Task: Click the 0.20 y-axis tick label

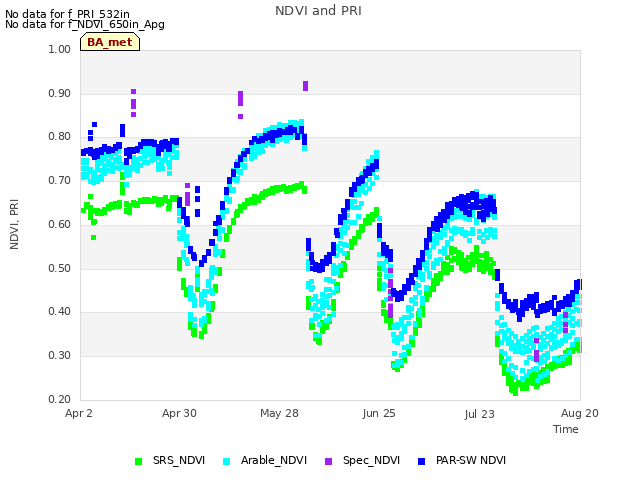Action: [60, 399]
